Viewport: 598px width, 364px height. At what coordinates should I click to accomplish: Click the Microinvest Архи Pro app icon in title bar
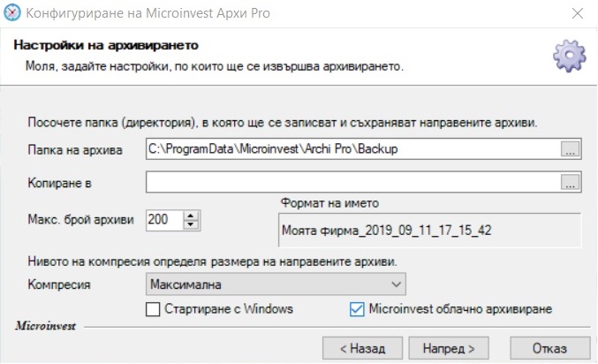pos(11,12)
